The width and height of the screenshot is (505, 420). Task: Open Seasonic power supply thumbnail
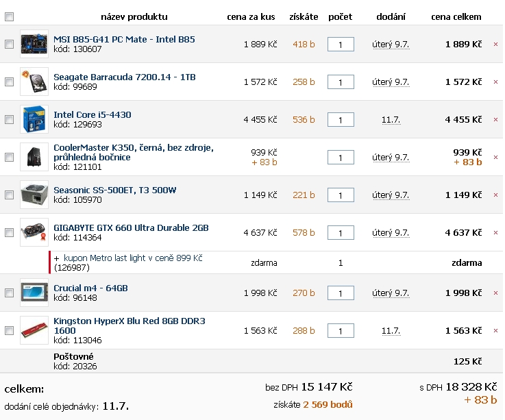tap(34, 195)
